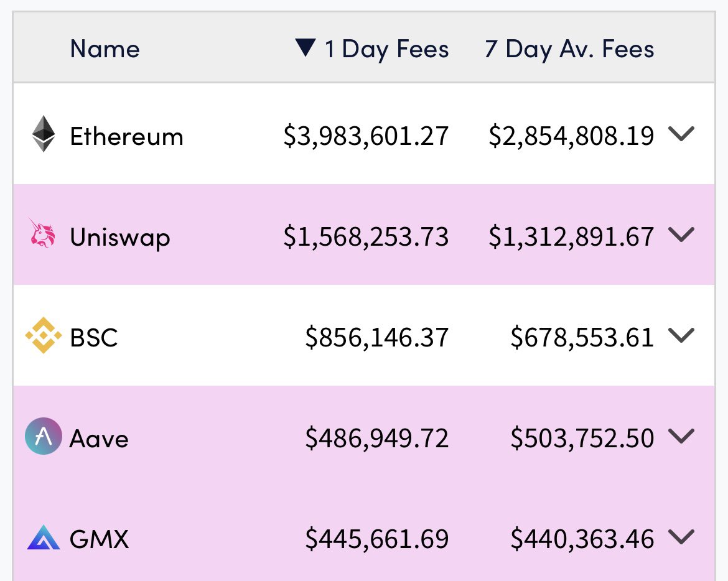Click the Uniswap unicorn logo icon
Screen dimensions: 728x581
coord(42,233)
